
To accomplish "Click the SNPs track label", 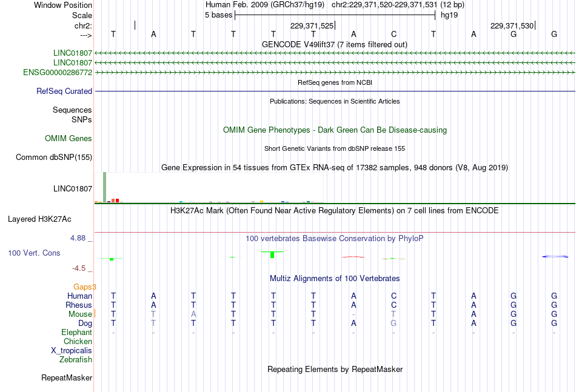I will click(82, 119).
